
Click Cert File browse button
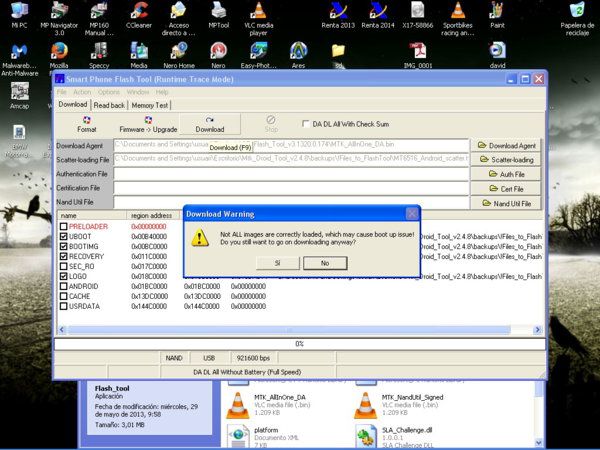pyautogui.click(x=506, y=189)
